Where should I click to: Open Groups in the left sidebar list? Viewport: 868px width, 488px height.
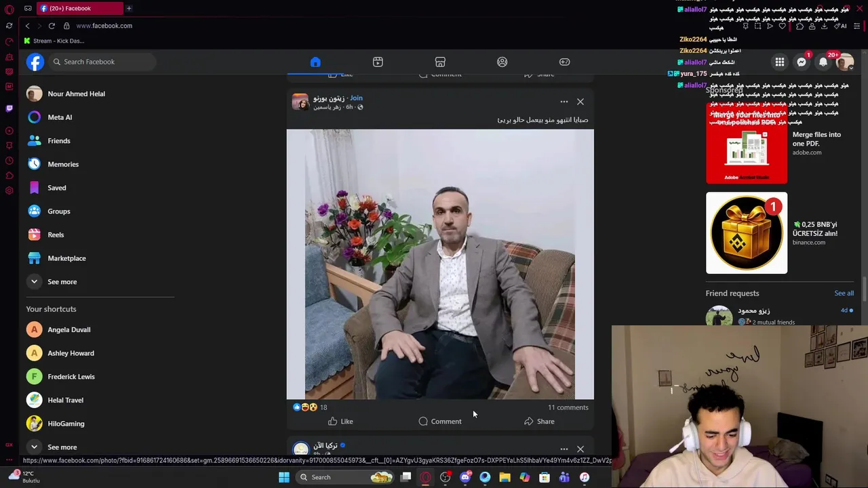[x=100, y=211]
